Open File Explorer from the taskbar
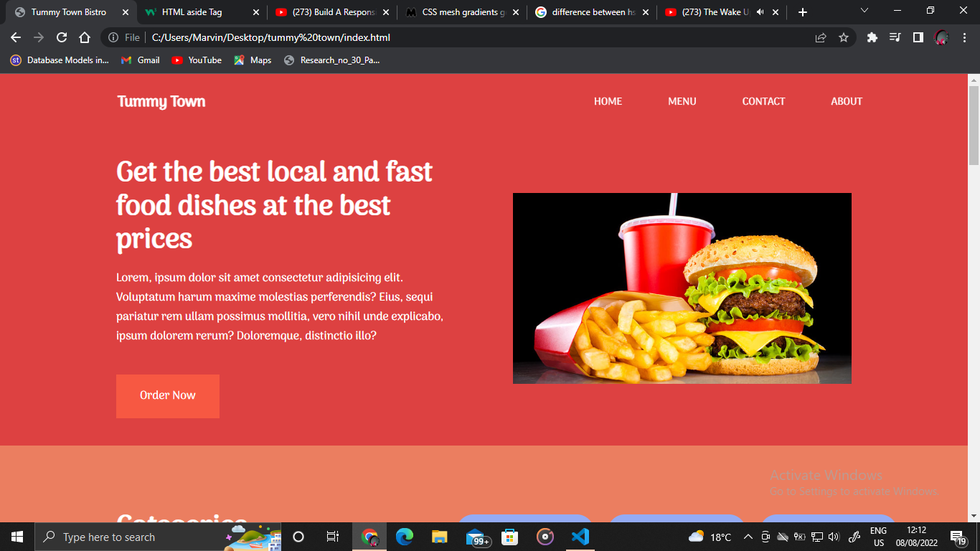The image size is (980, 551). tap(438, 536)
